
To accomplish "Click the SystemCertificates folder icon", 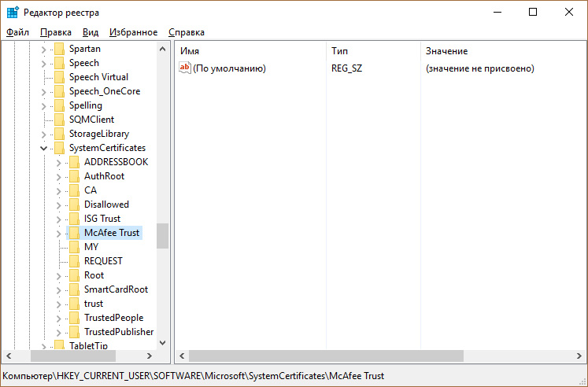I will pos(59,148).
